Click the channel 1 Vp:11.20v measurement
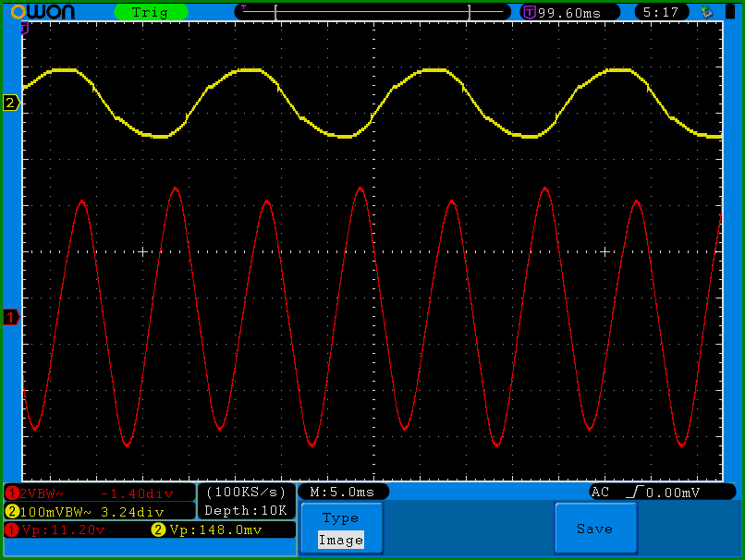745x560 pixels. click(x=63, y=530)
